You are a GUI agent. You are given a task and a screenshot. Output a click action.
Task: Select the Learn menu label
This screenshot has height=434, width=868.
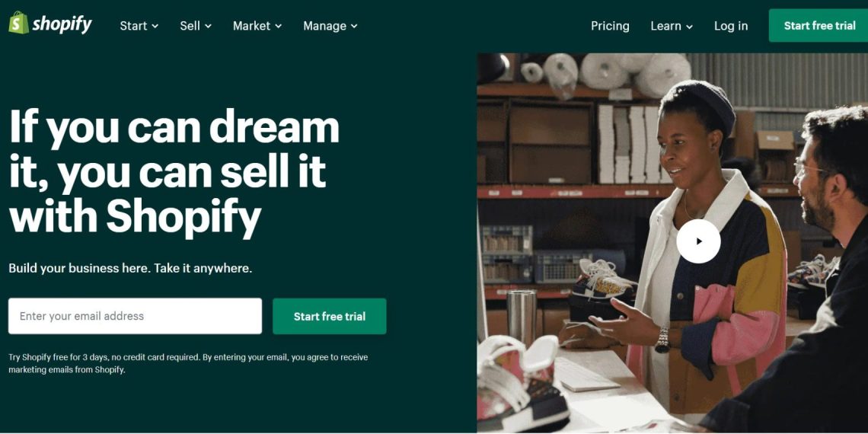[x=666, y=26]
